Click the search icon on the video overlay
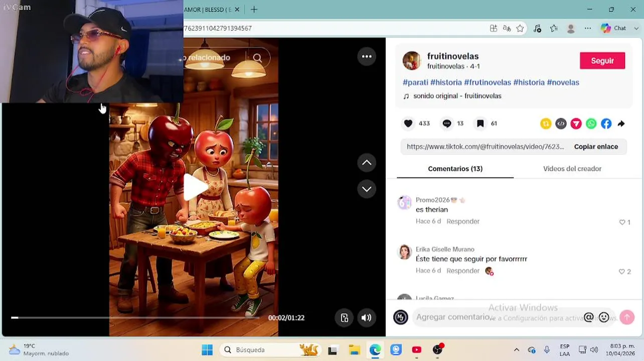This screenshot has height=361, width=644. [257, 58]
